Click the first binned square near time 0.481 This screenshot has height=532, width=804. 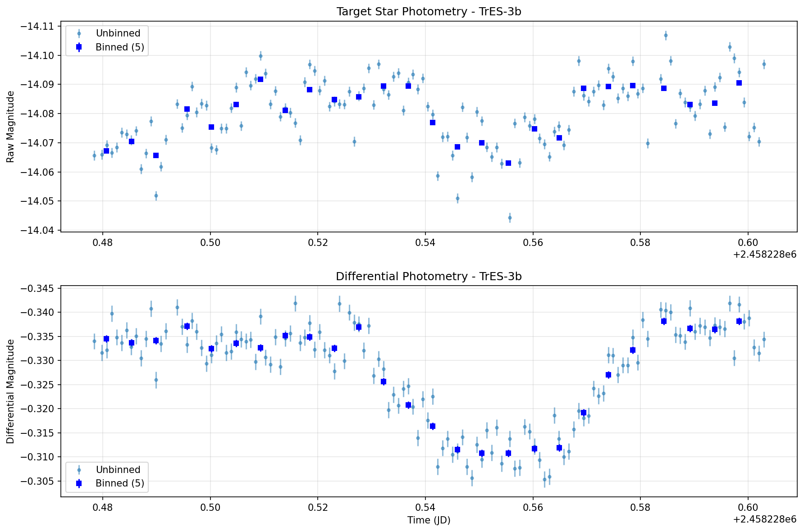107,150
